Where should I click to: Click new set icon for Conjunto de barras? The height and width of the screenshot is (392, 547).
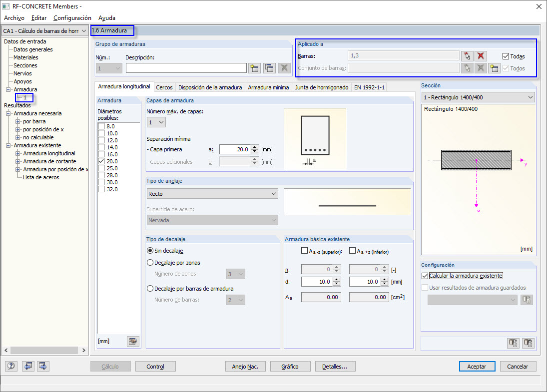coord(495,68)
